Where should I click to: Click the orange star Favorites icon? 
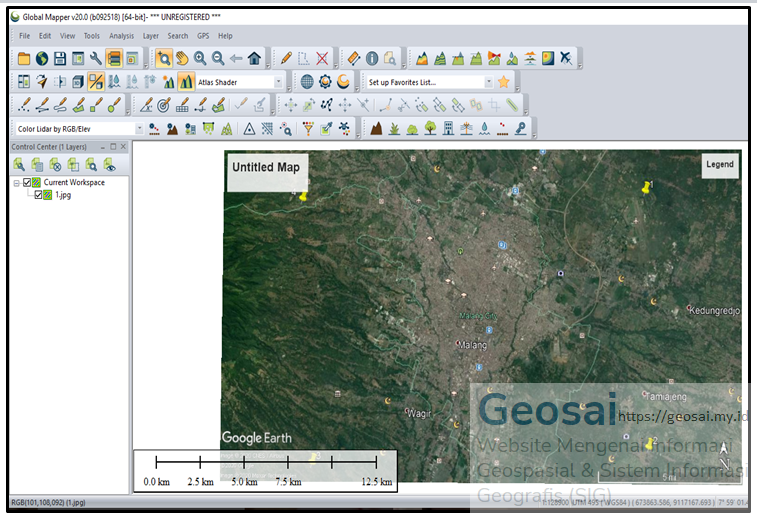pyautogui.click(x=504, y=82)
